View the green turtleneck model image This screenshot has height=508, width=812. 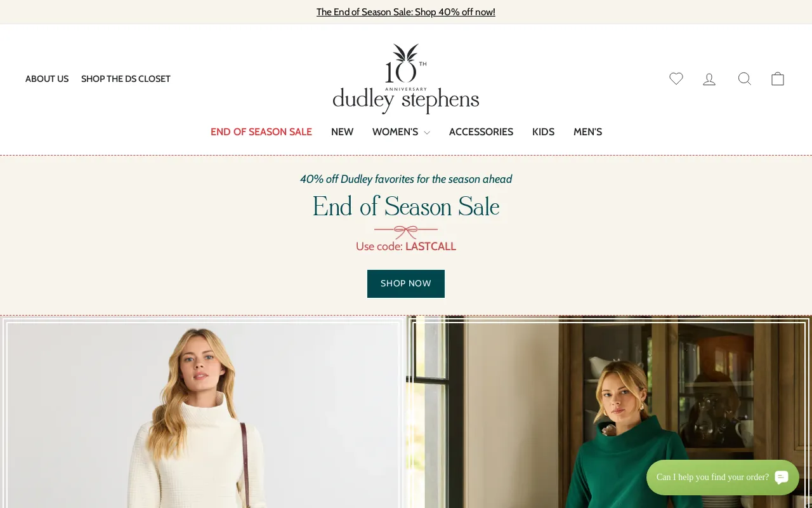pyautogui.click(x=609, y=412)
